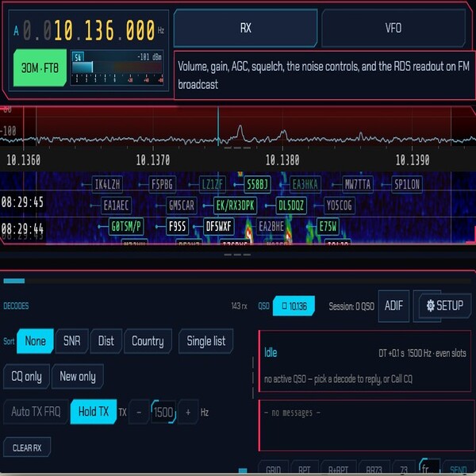Switch to the VFO tab
Screen dimensions: 476x476
click(x=393, y=28)
